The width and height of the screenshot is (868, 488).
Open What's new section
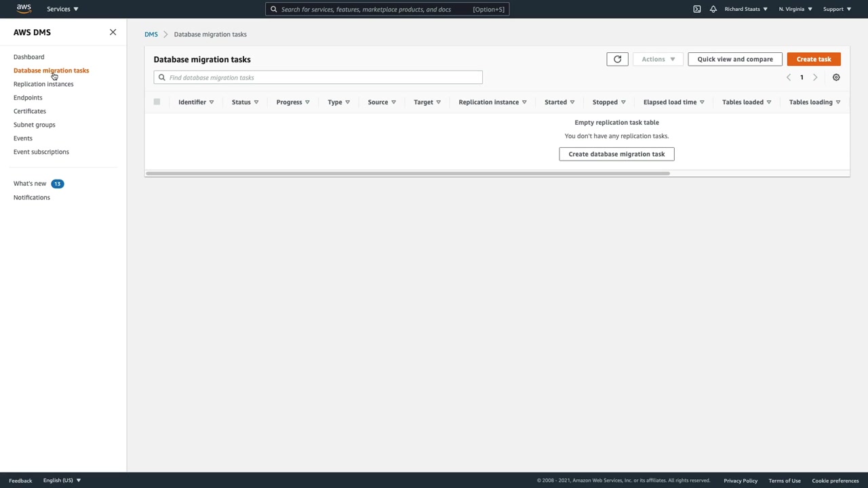[x=30, y=184]
